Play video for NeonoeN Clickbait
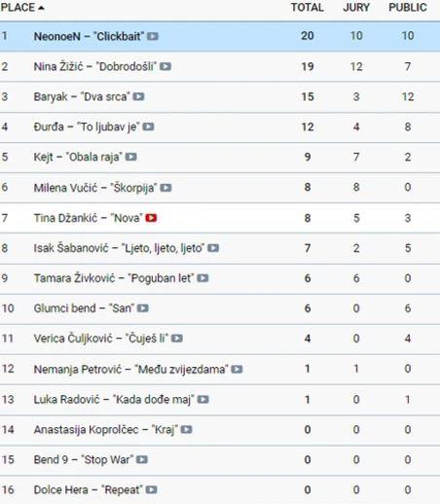The height and width of the screenshot is (504, 440). pyautogui.click(x=153, y=36)
